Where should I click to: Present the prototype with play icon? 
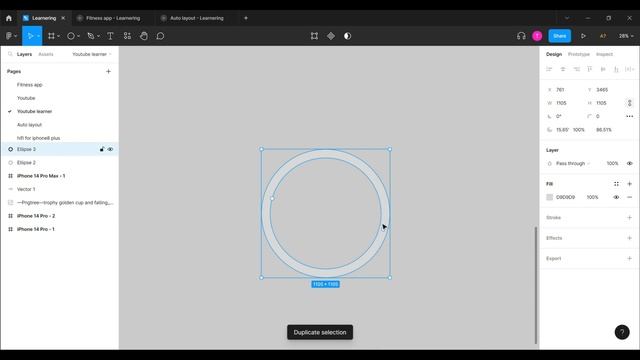coord(583,36)
